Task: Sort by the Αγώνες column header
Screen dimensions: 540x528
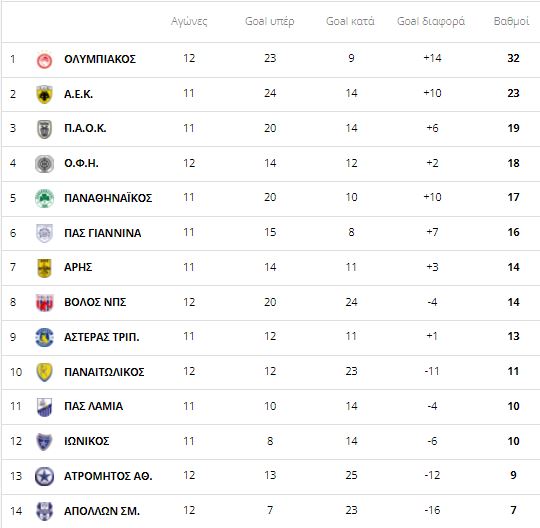Action: (189, 21)
